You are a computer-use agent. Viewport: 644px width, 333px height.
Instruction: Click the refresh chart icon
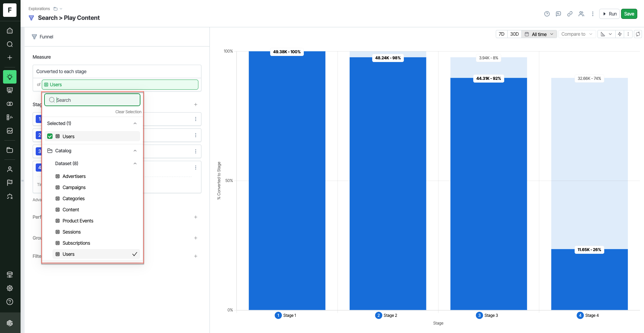coord(638,34)
